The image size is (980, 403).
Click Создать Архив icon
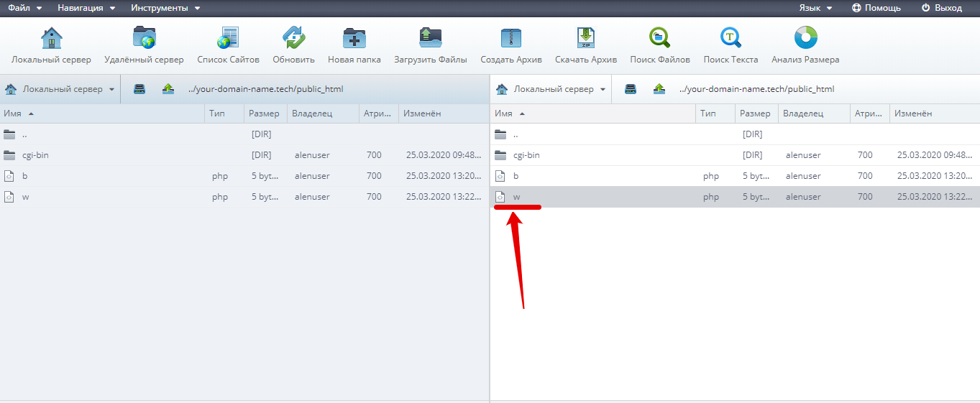(x=511, y=37)
